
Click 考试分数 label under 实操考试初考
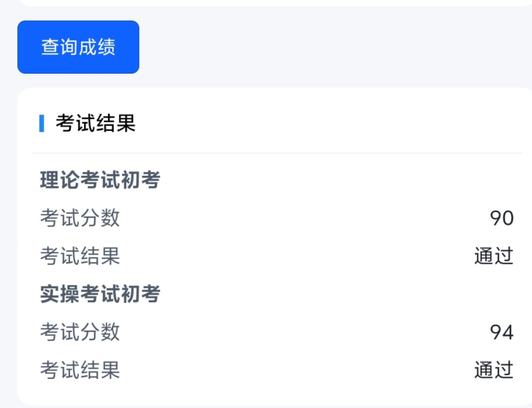point(80,332)
